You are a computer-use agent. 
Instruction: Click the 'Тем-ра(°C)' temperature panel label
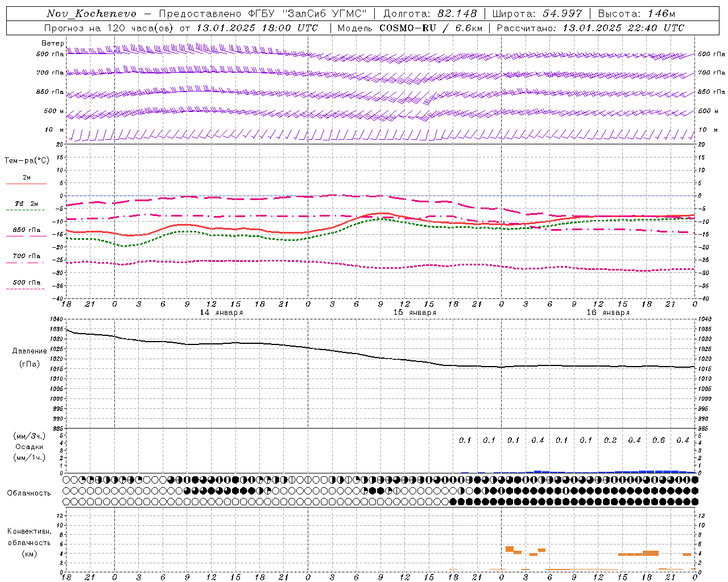(x=27, y=161)
